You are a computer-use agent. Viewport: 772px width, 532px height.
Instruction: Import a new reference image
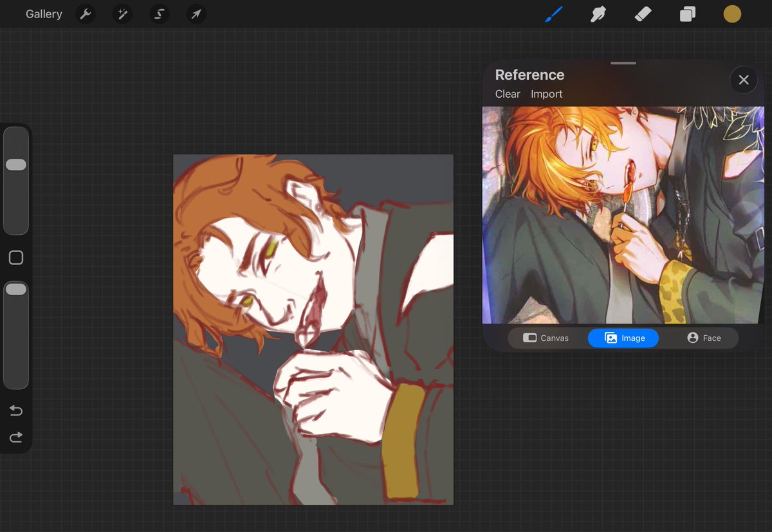[546, 94]
